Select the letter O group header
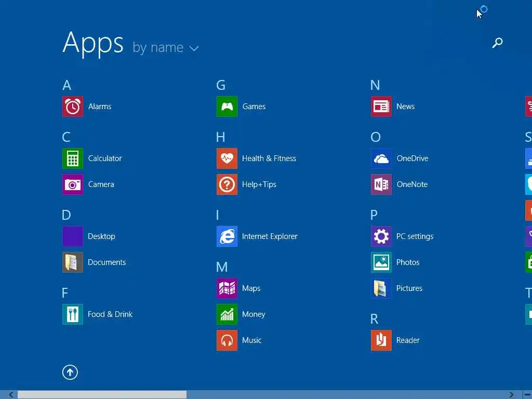 tap(376, 137)
